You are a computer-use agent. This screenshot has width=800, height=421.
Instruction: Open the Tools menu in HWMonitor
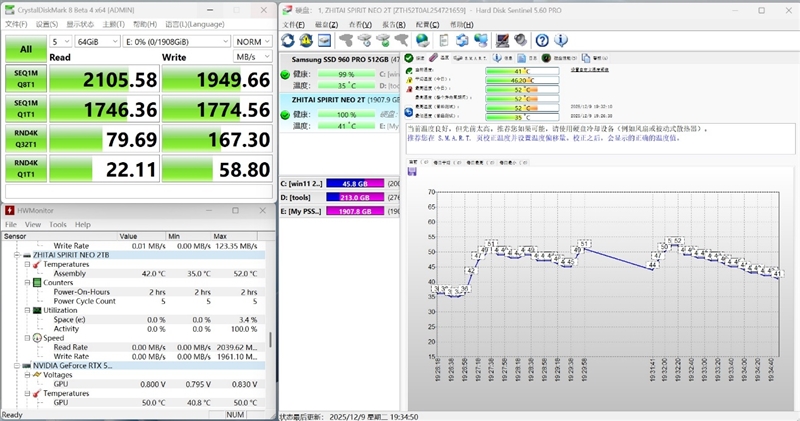click(57, 225)
